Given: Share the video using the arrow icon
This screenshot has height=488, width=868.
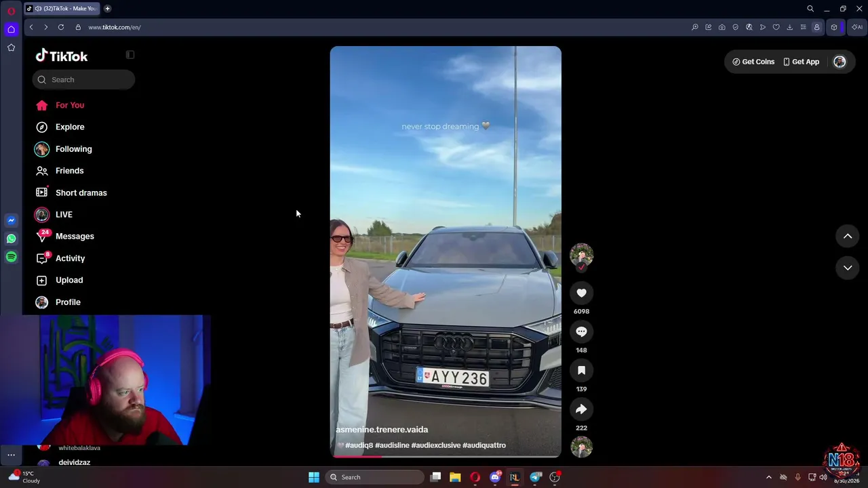Looking at the screenshot, I should click(581, 409).
